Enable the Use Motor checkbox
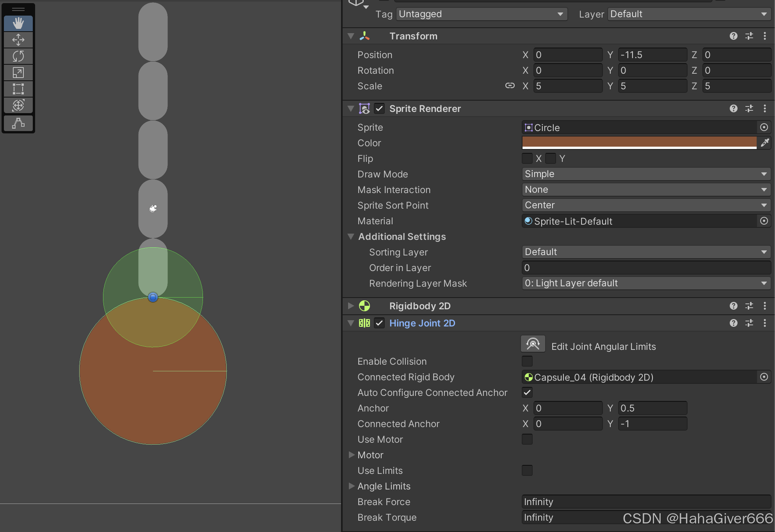Viewport: 775px width, 532px height. (527, 439)
